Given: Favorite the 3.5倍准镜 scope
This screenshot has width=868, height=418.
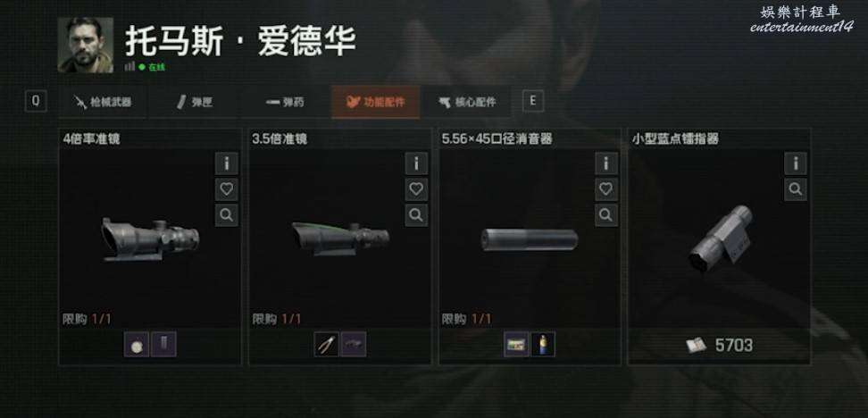Looking at the screenshot, I should pyautogui.click(x=416, y=189).
